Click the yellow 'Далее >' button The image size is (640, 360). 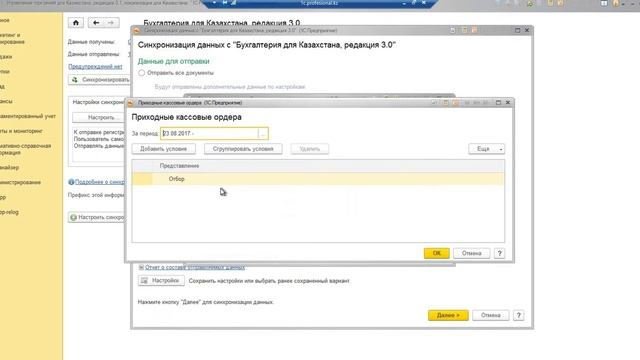(x=448, y=315)
